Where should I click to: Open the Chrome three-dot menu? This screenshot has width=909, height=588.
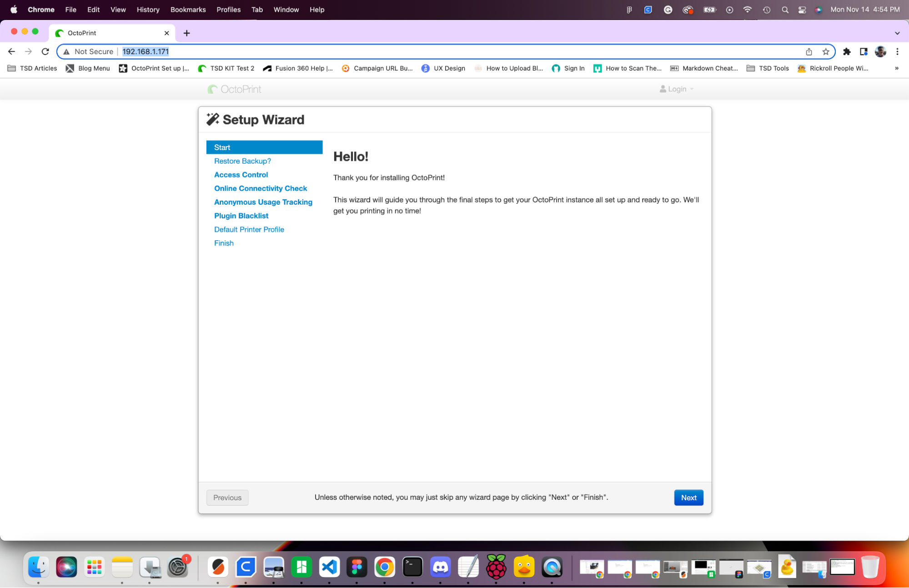point(897,51)
